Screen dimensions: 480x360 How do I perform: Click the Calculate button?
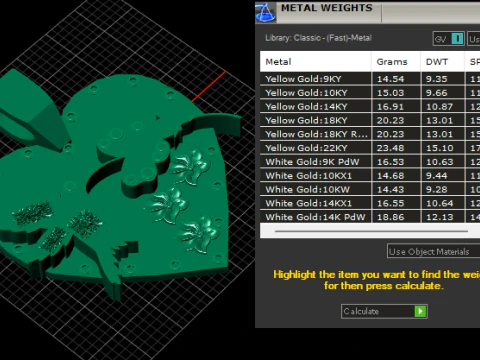click(x=384, y=311)
